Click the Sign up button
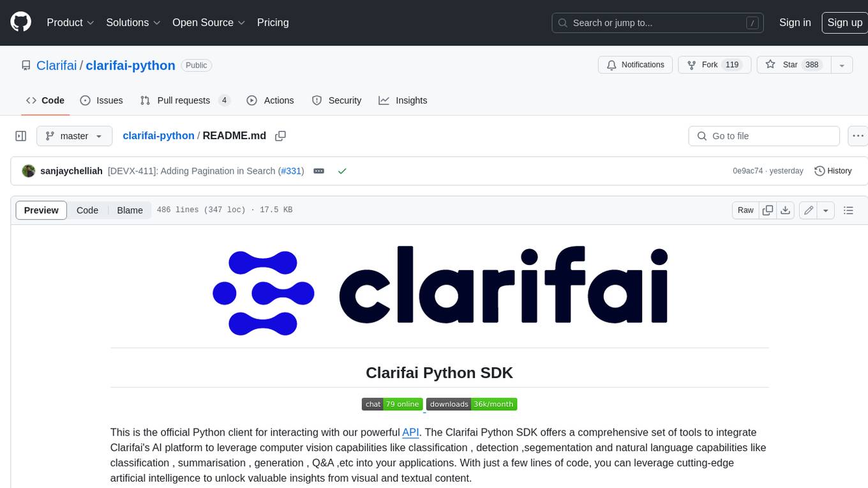The height and width of the screenshot is (488, 868). pos(844,22)
